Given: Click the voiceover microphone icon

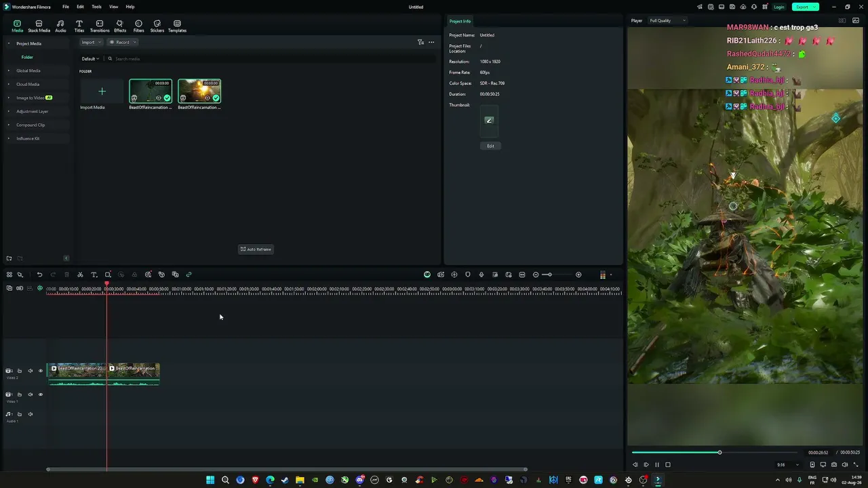Looking at the screenshot, I should 481,274.
